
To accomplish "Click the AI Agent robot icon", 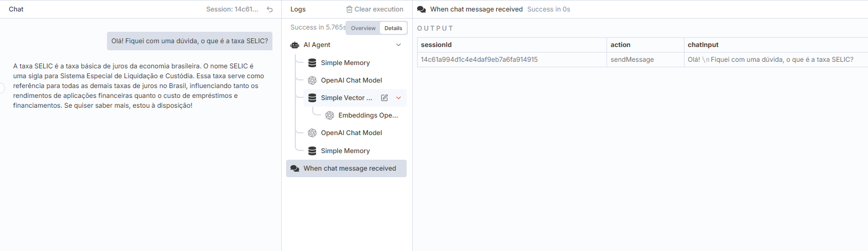I will (x=295, y=45).
